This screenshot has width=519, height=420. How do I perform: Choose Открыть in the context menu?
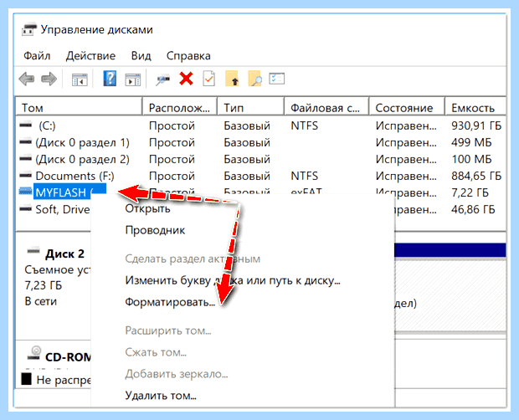pos(147,208)
